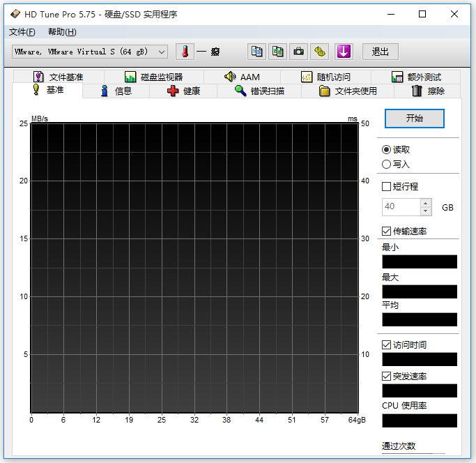Open the 文件(F) menu
The width and height of the screenshot is (476, 463).
pos(22,31)
